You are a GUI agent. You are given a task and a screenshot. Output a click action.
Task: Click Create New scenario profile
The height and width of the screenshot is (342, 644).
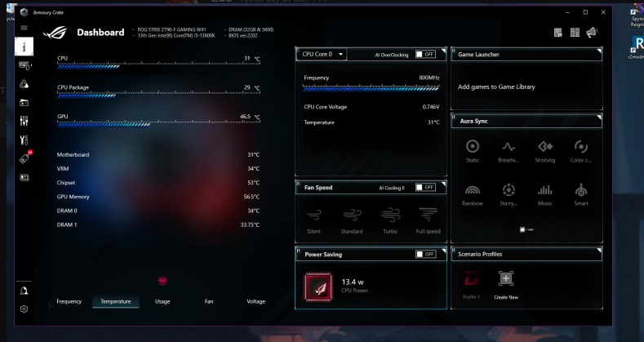(x=506, y=286)
